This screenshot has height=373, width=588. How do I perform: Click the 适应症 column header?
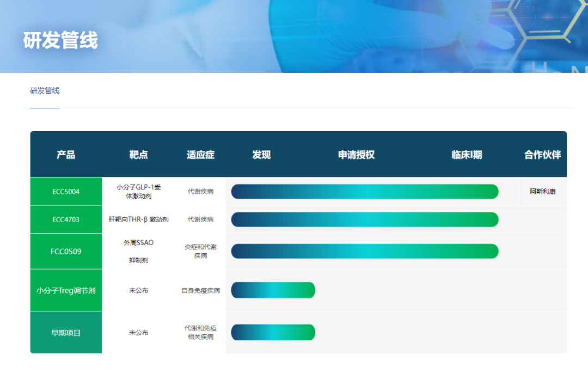click(x=200, y=155)
